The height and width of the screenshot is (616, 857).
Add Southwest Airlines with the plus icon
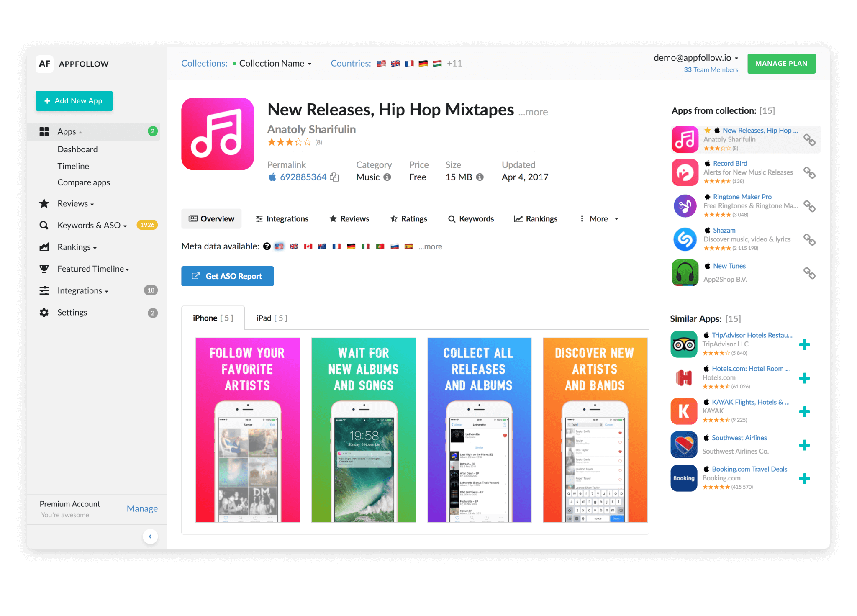click(x=804, y=445)
